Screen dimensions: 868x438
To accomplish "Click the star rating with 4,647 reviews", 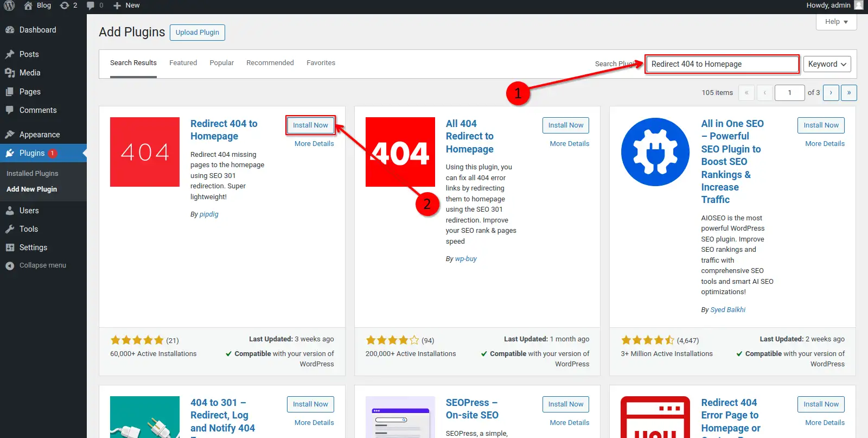I will pos(648,340).
